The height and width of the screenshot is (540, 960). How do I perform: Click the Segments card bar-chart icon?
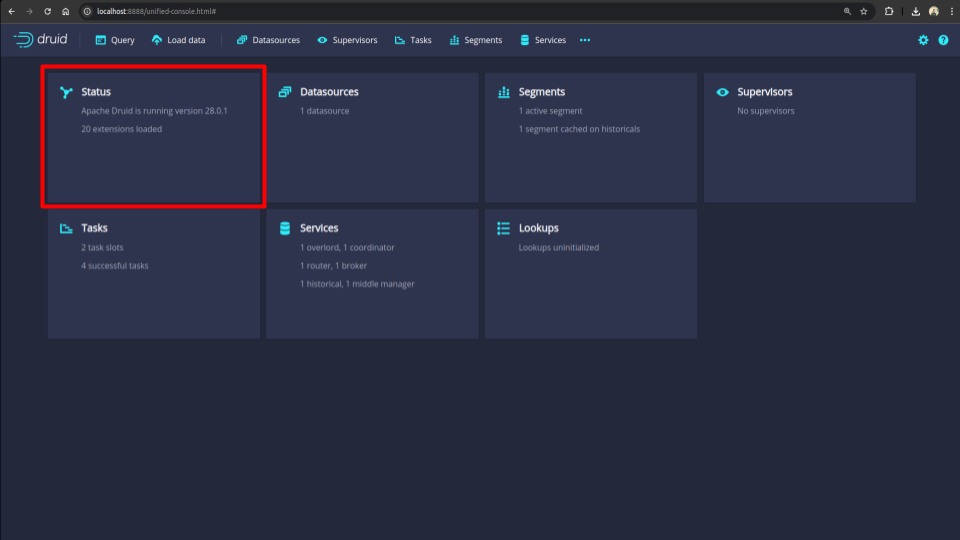[504, 92]
